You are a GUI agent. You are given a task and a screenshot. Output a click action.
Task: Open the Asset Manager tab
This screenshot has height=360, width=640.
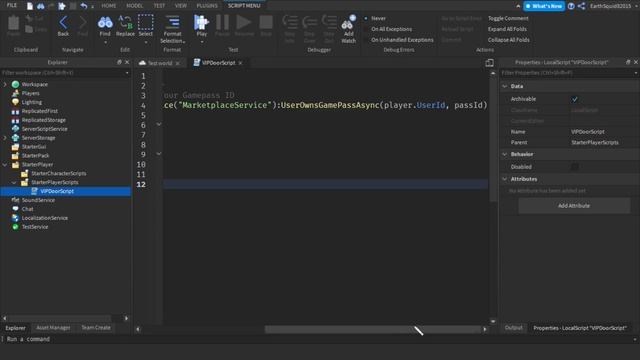pos(53,328)
